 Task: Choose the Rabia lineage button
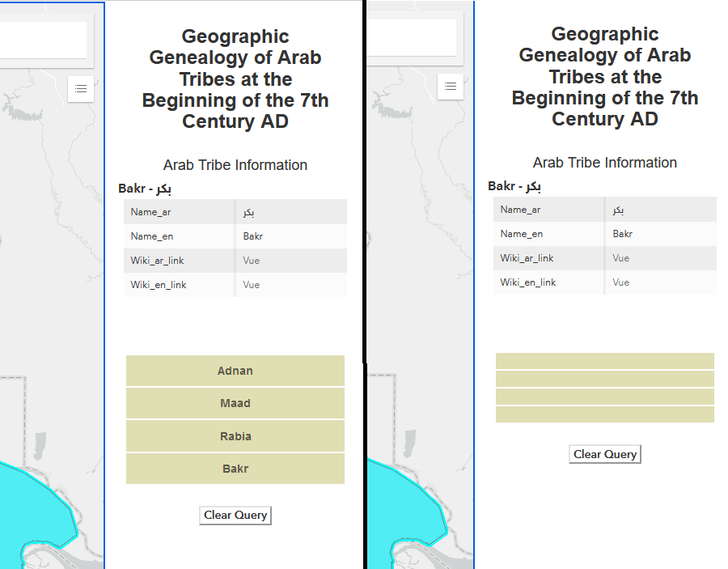click(235, 436)
